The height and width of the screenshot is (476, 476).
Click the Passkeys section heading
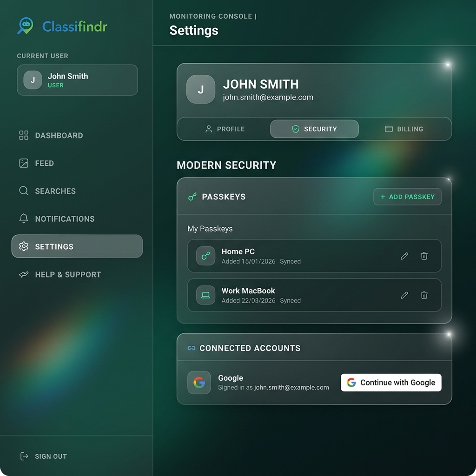pyautogui.click(x=224, y=197)
